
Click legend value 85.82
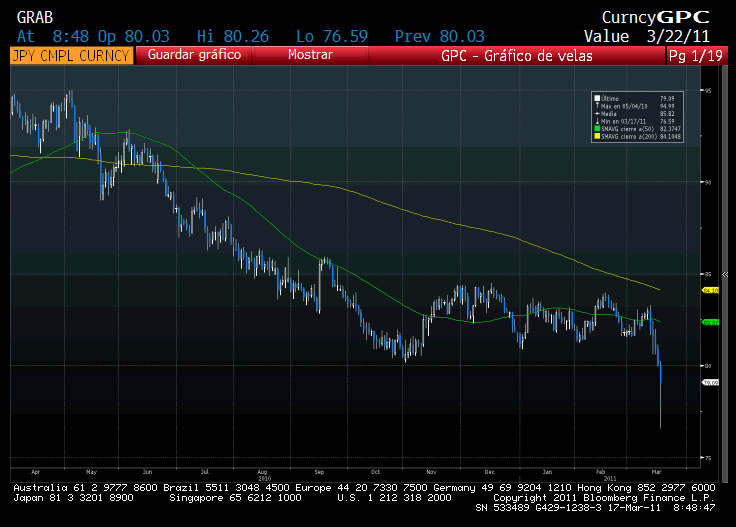point(667,114)
